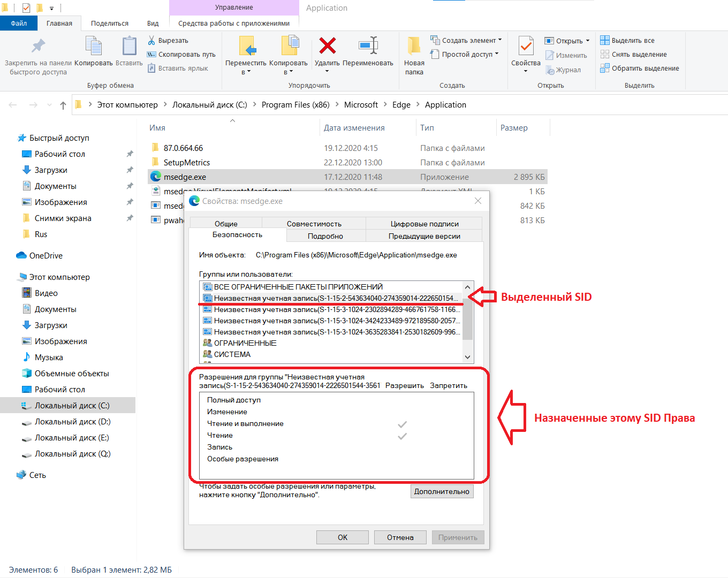728x578 pixels.
Task: Click Select all (Выделить все) icon
Action: pyautogui.click(x=605, y=40)
